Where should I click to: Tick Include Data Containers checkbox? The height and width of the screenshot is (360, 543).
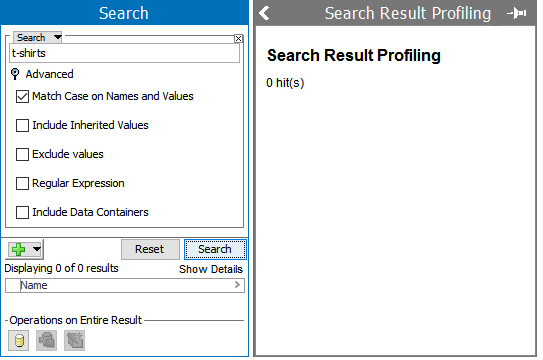(x=23, y=212)
